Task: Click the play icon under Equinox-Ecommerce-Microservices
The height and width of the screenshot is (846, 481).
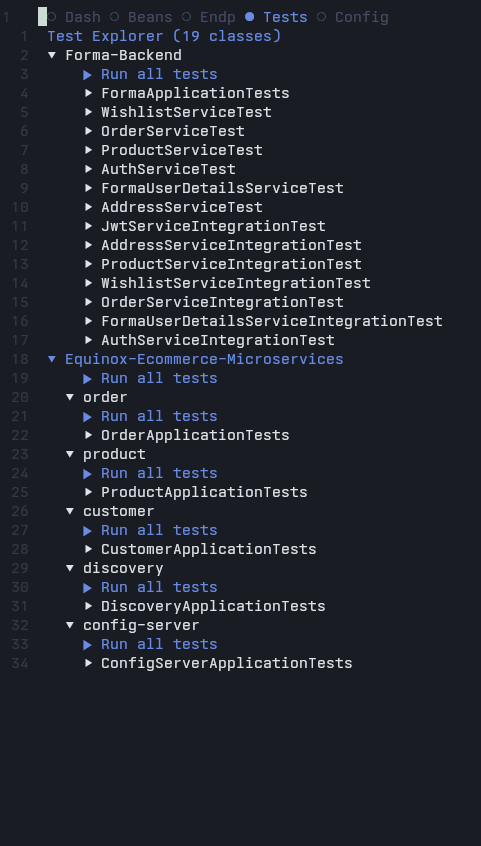Action: 87,379
